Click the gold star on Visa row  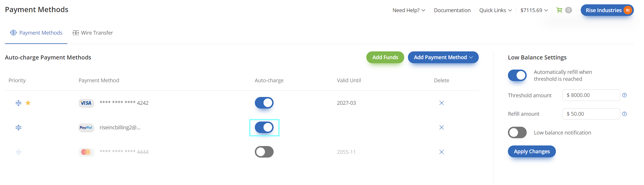click(x=28, y=103)
